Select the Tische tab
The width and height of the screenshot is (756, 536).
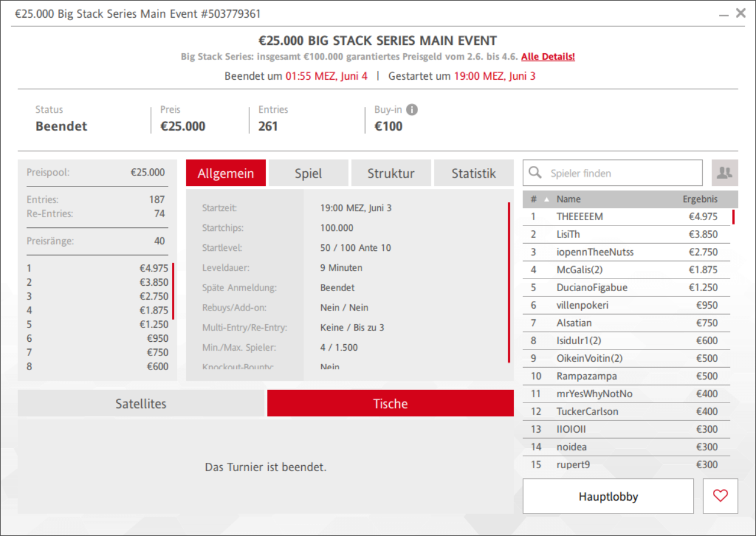tap(390, 403)
